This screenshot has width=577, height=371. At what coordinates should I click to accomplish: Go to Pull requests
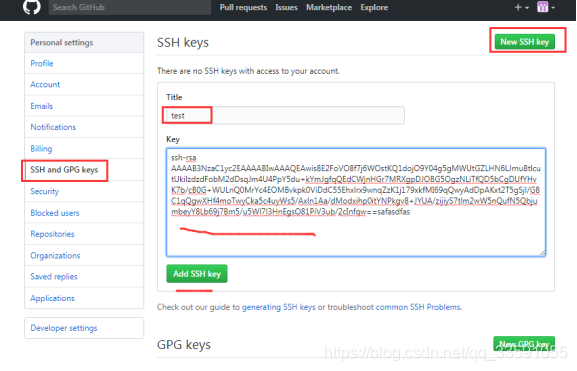point(243,7)
